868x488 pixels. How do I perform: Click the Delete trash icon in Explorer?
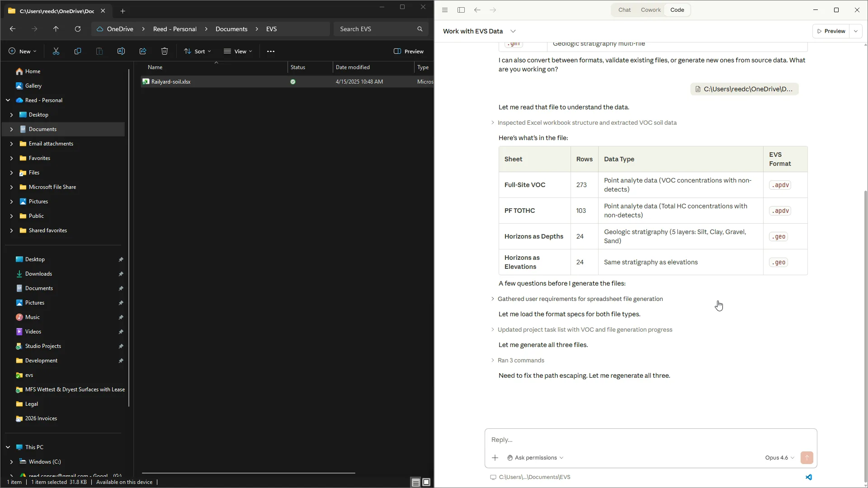click(x=165, y=52)
